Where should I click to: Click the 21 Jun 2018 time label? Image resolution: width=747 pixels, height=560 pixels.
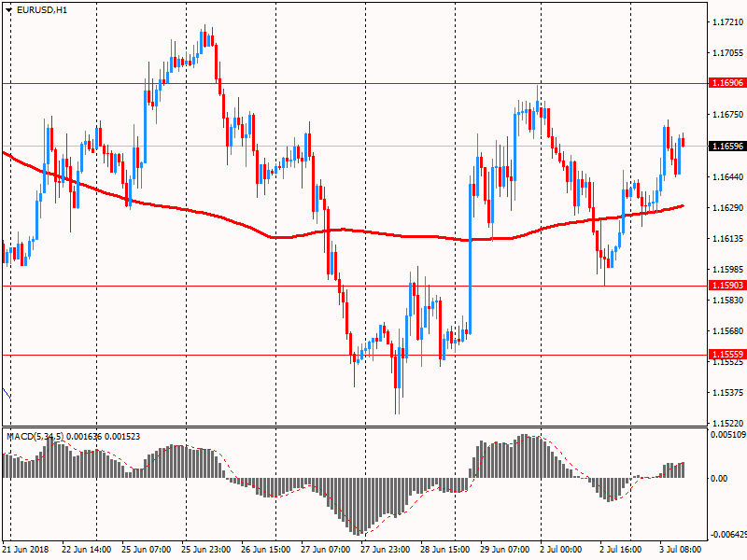[x=25, y=550]
